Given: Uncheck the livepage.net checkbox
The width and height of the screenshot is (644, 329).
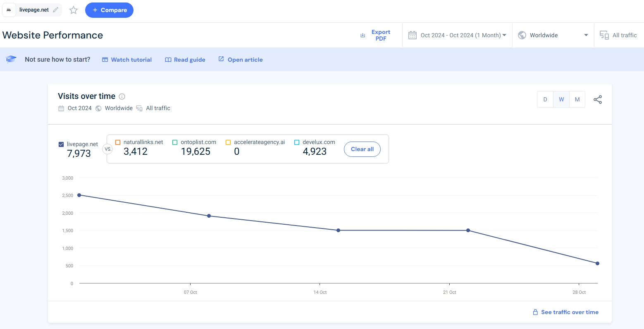Looking at the screenshot, I should click(x=61, y=144).
